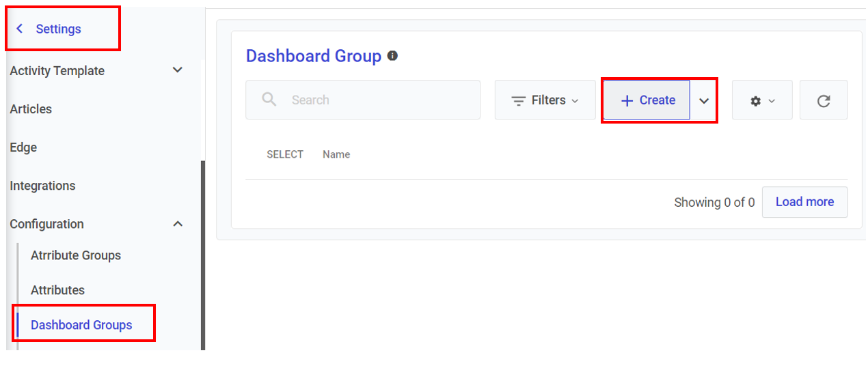Open Edge in the sidebar
The image size is (868, 383).
click(x=23, y=147)
